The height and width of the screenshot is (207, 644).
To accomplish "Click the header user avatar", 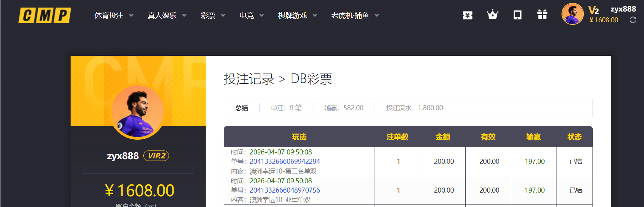I will [x=572, y=14].
